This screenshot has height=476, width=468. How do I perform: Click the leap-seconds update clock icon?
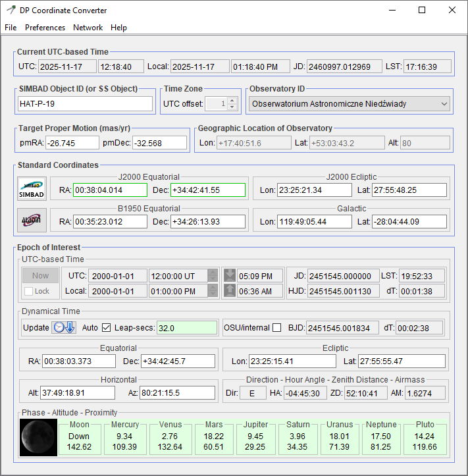[x=65, y=327]
